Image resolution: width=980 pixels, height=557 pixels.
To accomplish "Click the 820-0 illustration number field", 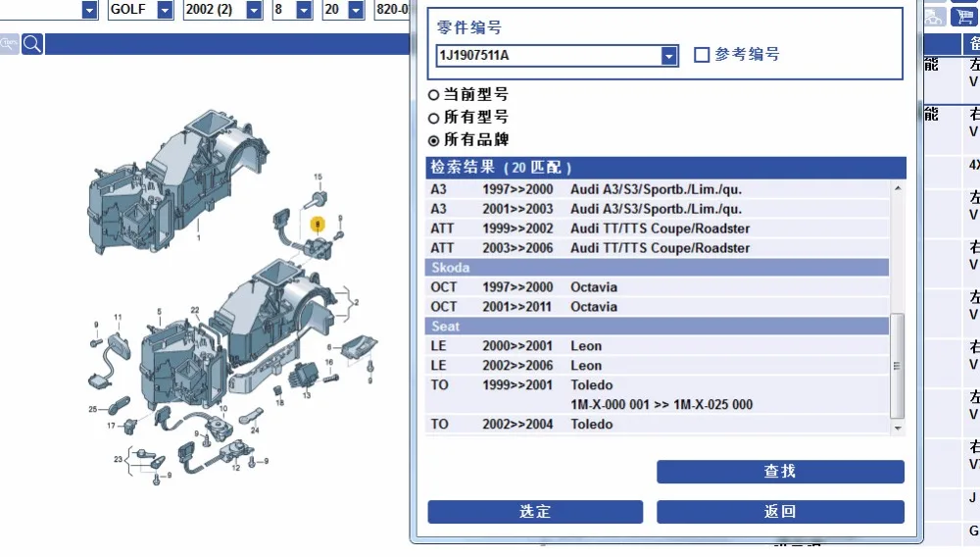I will [392, 10].
